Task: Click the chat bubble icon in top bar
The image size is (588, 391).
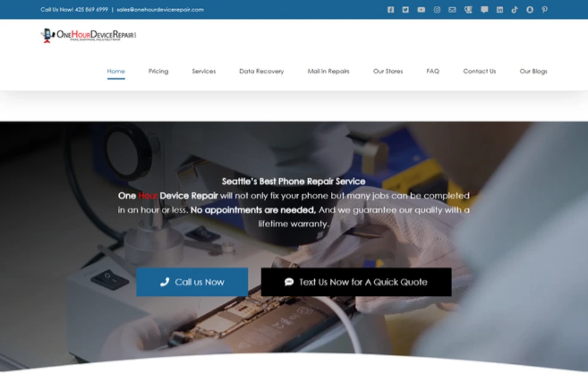Action: pos(484,10)
